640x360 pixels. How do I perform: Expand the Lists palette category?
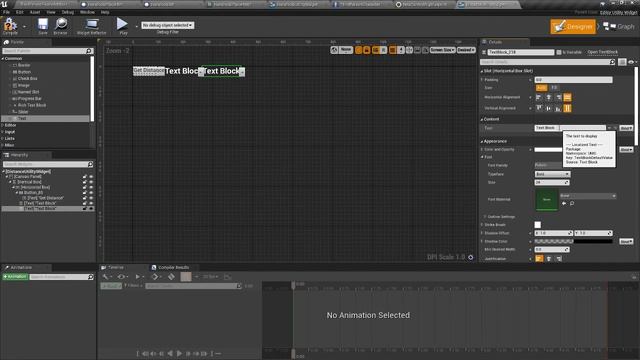(x=3, y=138)
